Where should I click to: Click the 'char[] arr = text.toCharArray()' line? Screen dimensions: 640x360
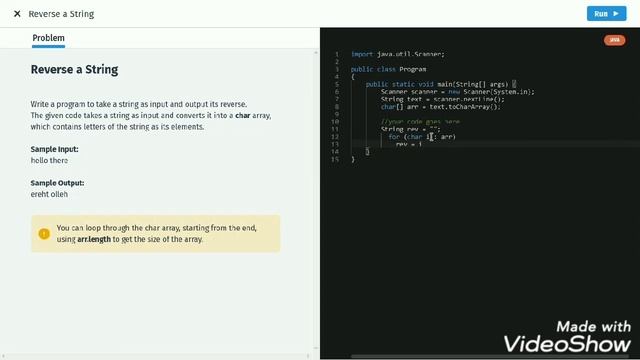tap(440, 107)
